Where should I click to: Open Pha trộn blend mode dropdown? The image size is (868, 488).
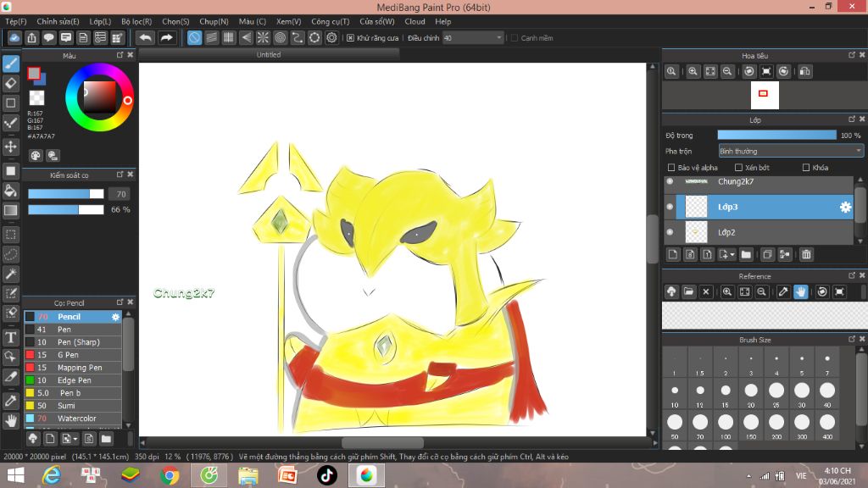[791, 151]
